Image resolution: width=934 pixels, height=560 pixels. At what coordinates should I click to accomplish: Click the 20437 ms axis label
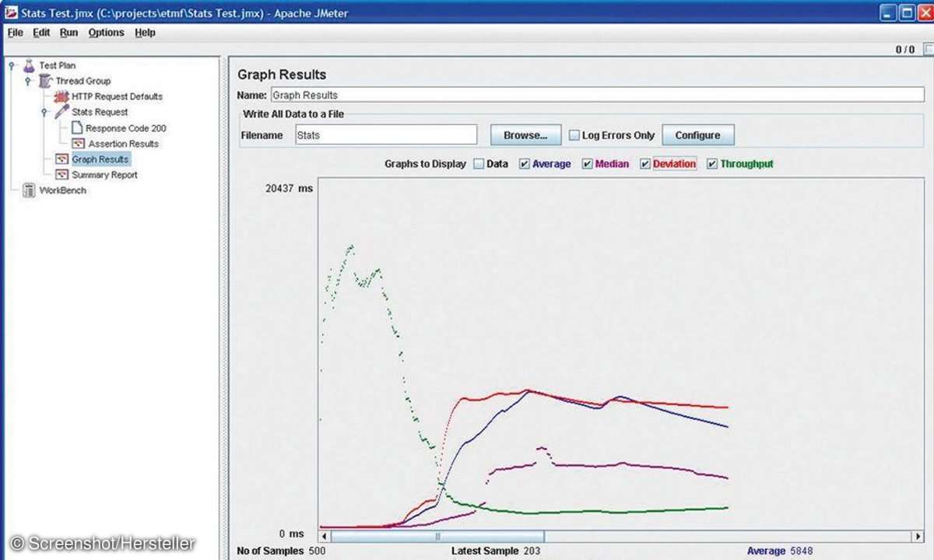(289, 188)
